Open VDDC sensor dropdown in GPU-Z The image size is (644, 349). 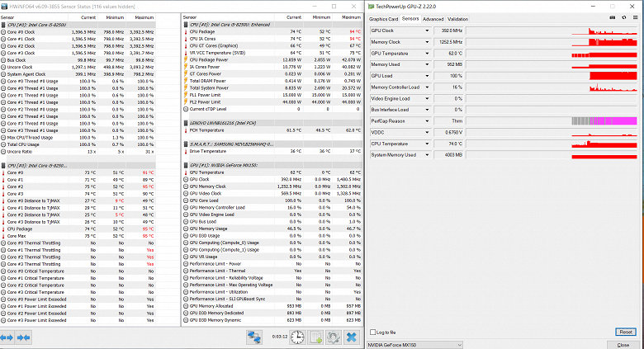click(x=427, y=133)
